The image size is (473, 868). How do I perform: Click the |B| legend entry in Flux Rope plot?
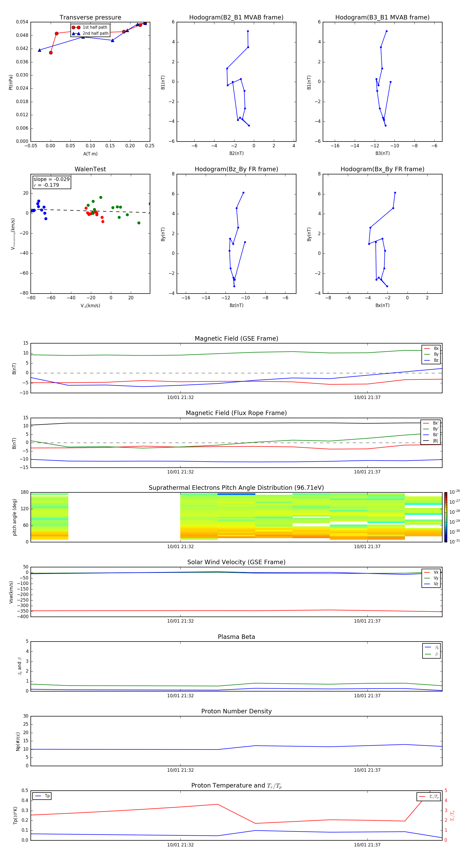point(431,441)
